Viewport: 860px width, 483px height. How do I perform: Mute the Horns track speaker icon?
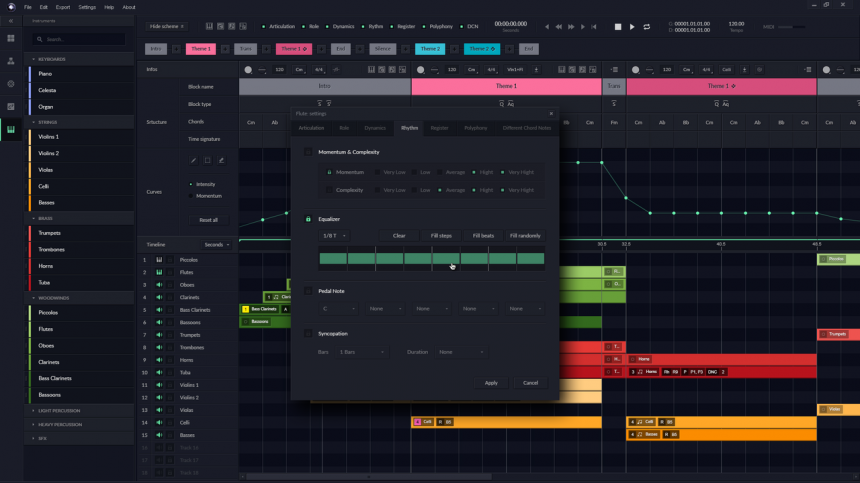(x=159, y=360)
